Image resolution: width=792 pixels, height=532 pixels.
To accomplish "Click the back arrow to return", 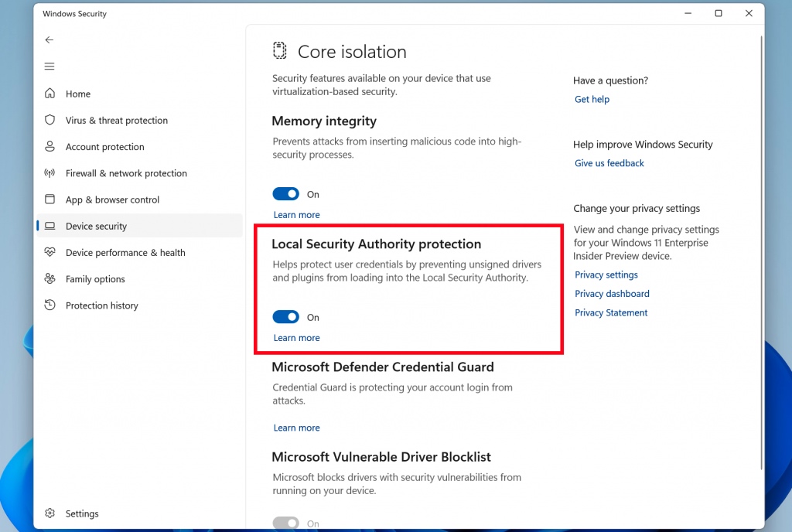I will point(49,39).
